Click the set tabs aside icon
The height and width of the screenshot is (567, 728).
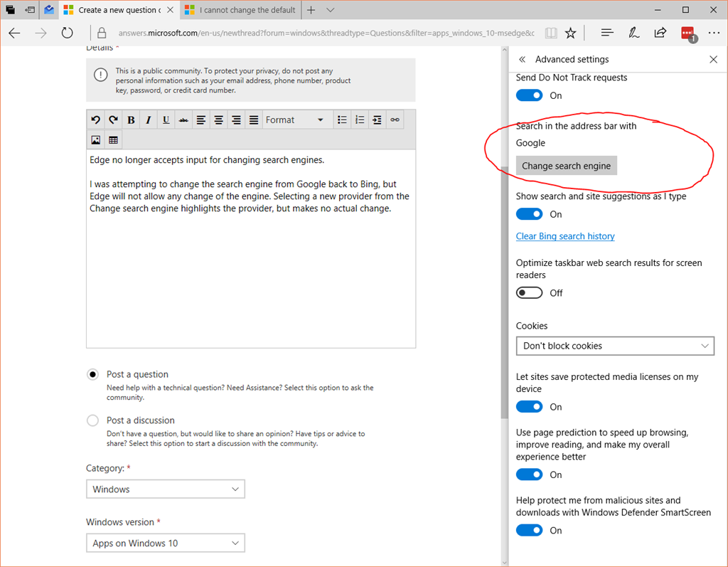point(30,10)
